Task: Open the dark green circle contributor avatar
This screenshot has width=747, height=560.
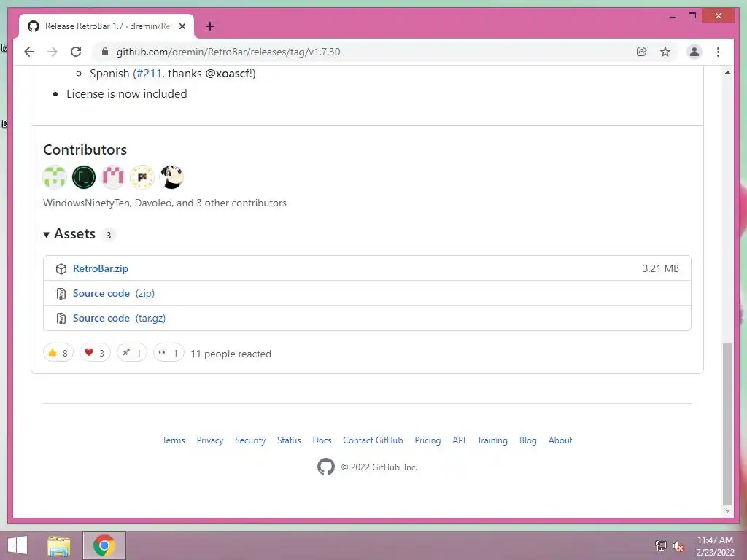Action: coord(84,177)
